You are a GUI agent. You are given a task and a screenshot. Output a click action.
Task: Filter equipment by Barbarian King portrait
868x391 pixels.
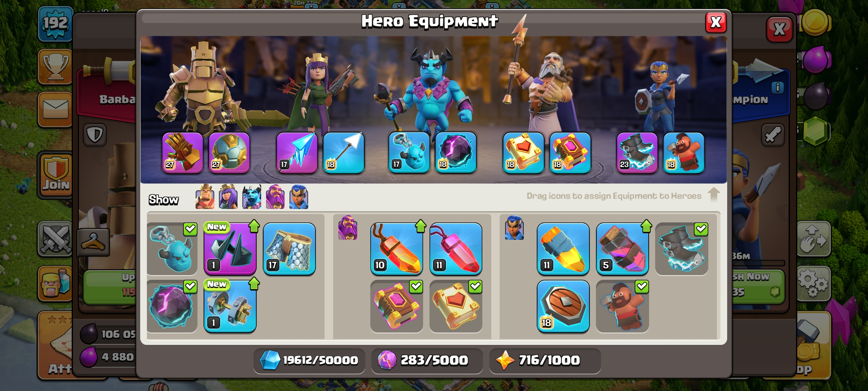(x=205, y=197)
